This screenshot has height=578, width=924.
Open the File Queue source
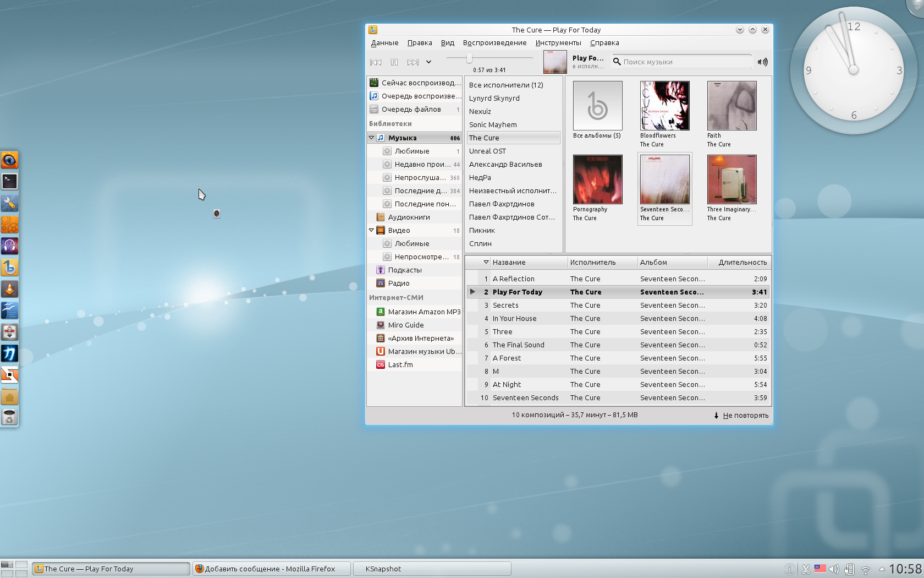point(415,109)
